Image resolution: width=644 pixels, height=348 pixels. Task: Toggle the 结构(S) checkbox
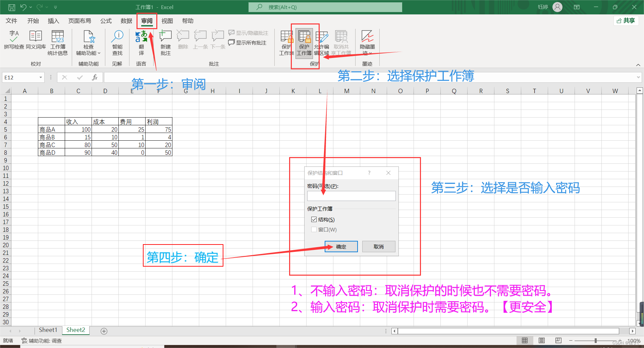click(x=314, y=220)
